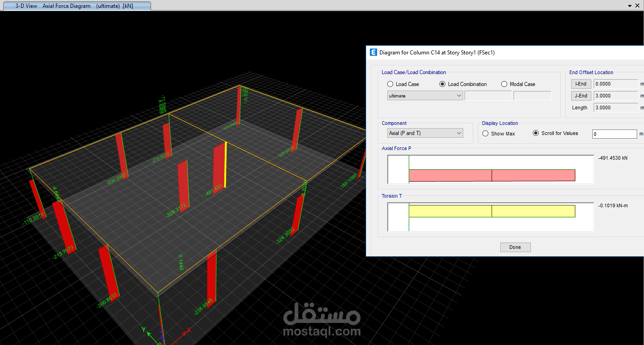Click the J-End offset button
644x345 pixels.
(581, 96)
